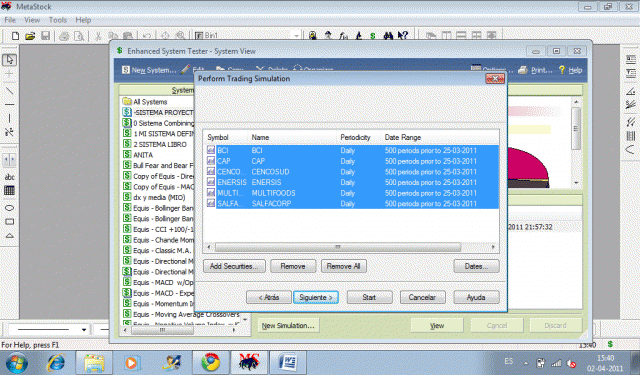The image size is (640, 375).
Task: Select the arrow pointer tool in left toolbar
Action: click(x=9, y=60)
